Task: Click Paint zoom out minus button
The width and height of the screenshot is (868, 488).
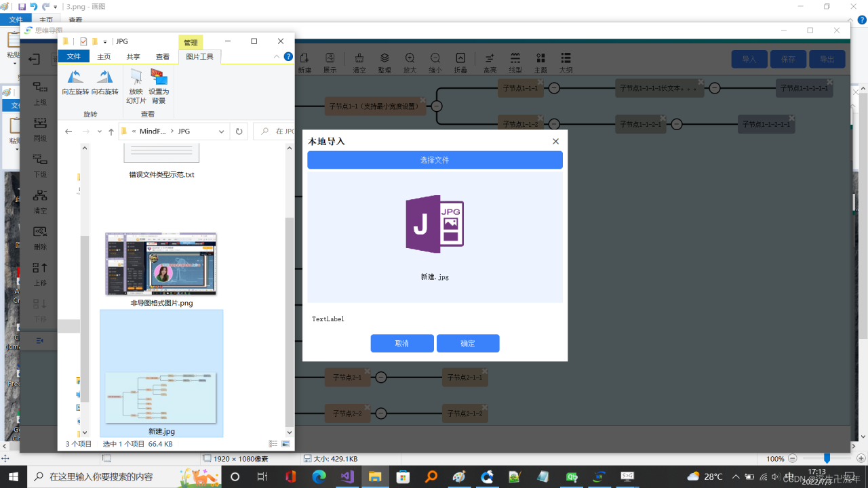Action: [792, 459]
